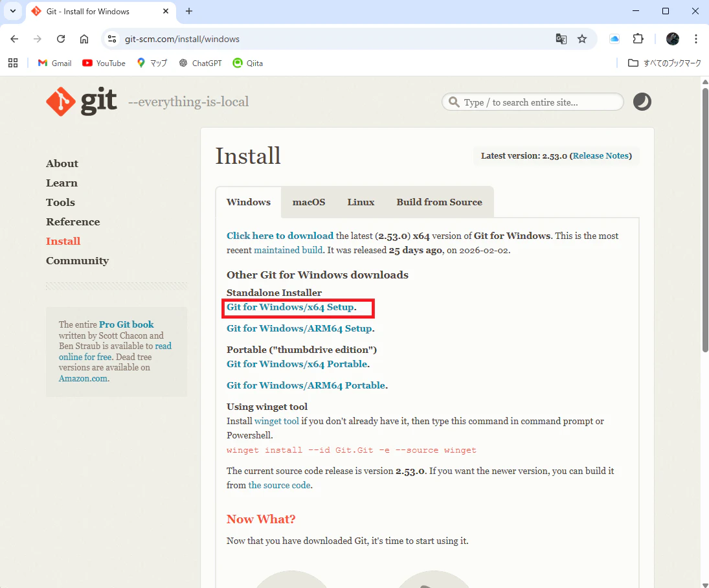Open the Chrome three-dot menu

click(696, 39)
